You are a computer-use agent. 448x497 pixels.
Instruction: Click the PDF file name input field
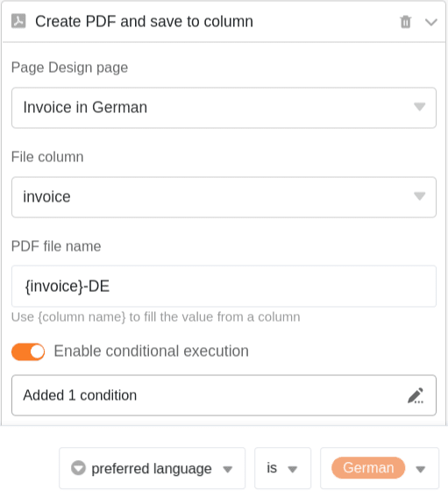(x=224, y=287)
